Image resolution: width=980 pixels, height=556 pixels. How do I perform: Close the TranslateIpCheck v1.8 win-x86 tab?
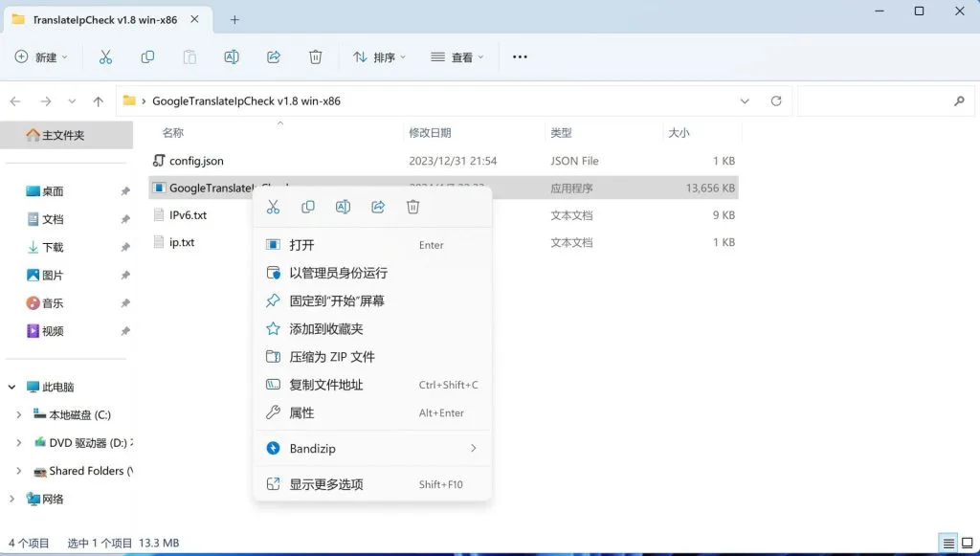195,19
